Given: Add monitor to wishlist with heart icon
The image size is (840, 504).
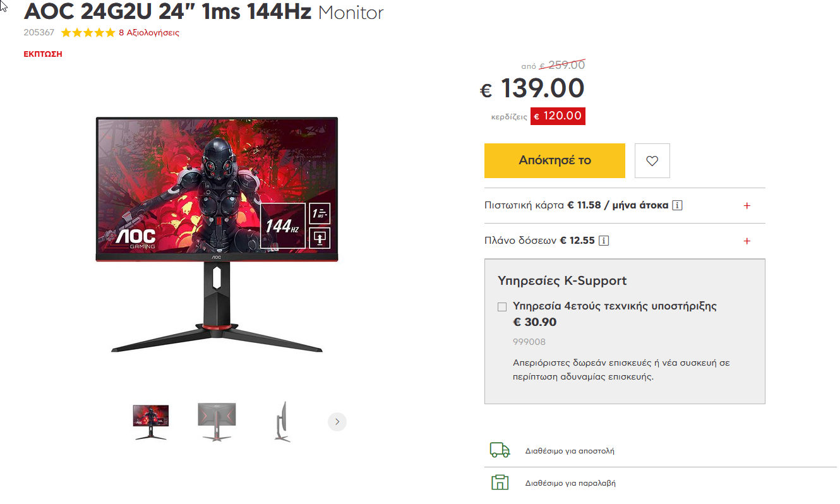Looking at the screenshot, I should [652, 161].
